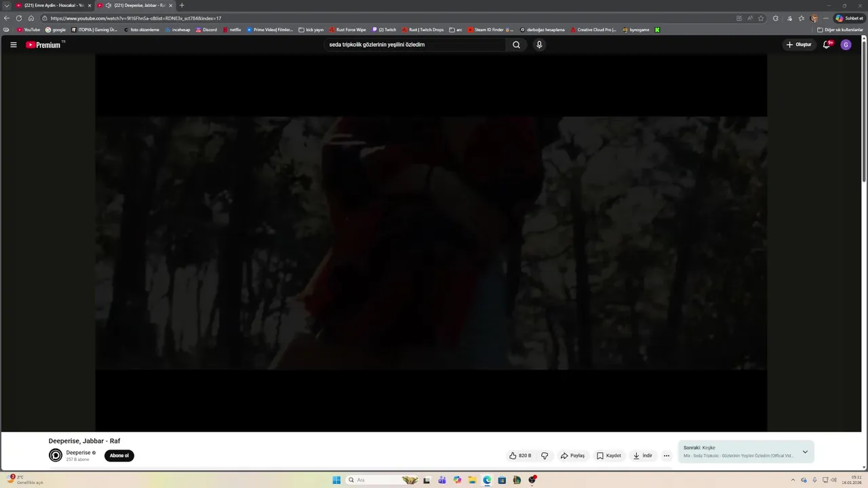The height and width of the screenshot is (488, 868).
Task: Click the Oluştur create button
Action: (x=799, y=45)
